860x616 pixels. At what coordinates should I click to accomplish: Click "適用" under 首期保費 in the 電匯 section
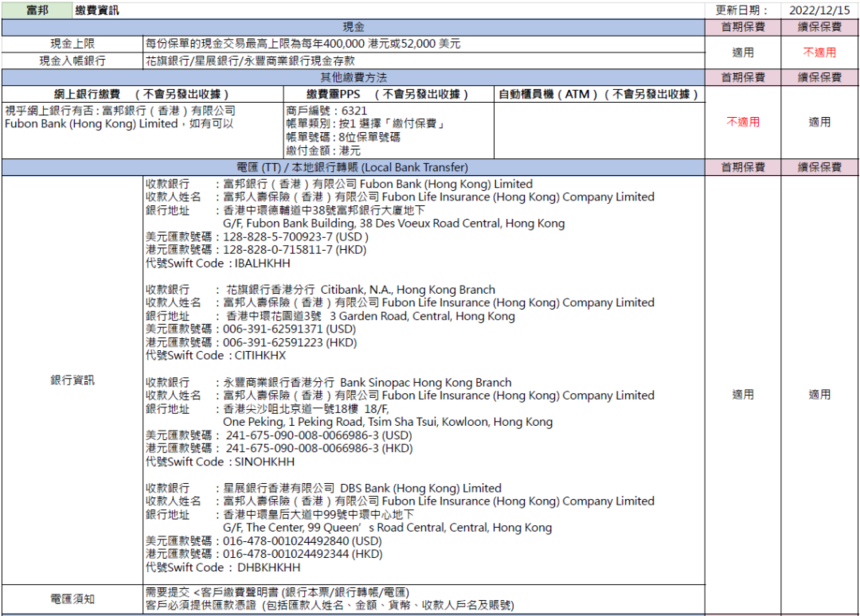pyautogui.click(x=743, y=394)
